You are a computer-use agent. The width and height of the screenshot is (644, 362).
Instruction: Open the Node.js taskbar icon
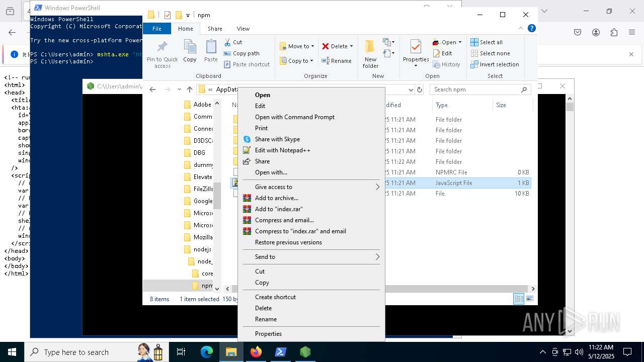(x=305, y=352)
